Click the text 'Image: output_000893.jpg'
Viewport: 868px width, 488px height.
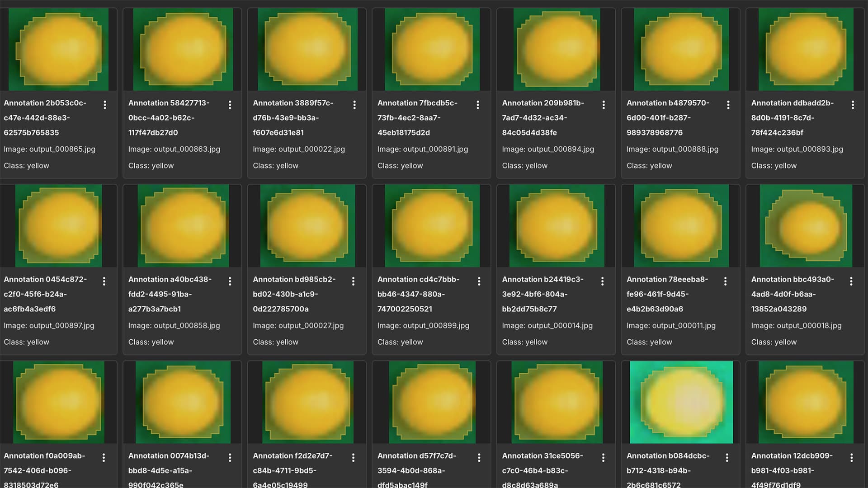797,149
